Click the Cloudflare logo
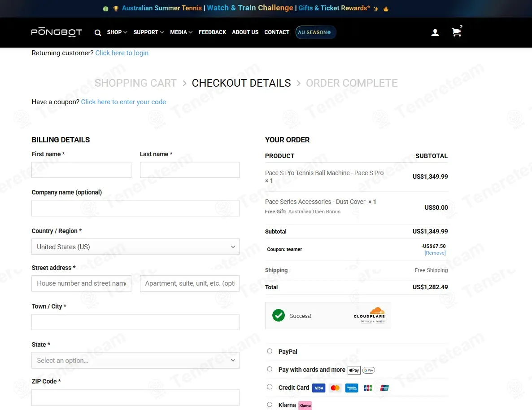Image resolution: width=532 pixels, height=410 pixels. pyautogui.click(x=369, y=313)
